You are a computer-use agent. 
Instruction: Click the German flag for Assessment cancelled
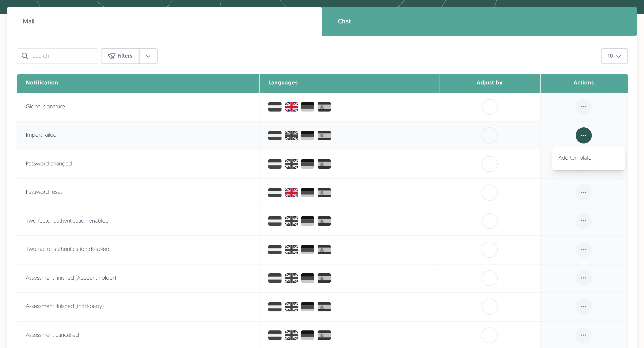point(308,335)
